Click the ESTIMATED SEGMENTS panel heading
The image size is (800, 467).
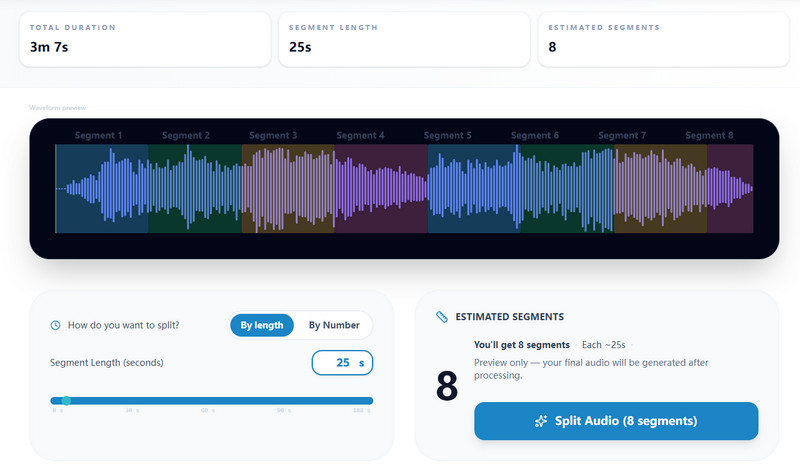point(510,317)
